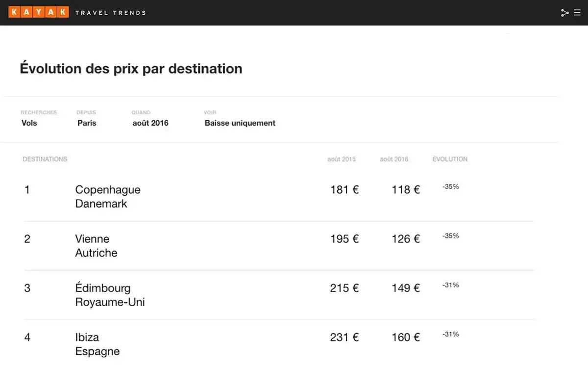Select the Vienne destination name

coord(92,239)
